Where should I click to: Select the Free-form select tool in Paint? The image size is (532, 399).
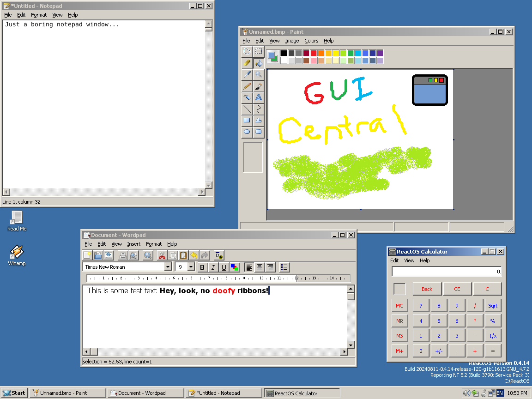click(x=247, y=52)
